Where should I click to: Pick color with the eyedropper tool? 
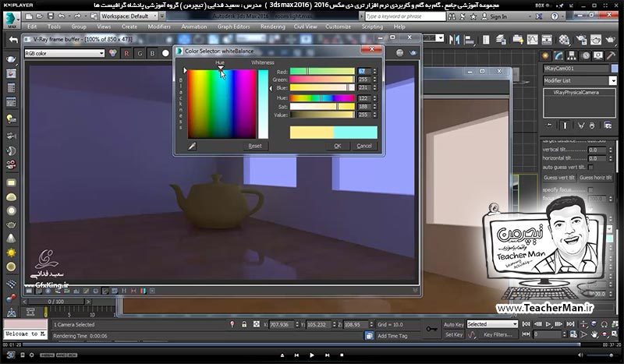[192, 147]
